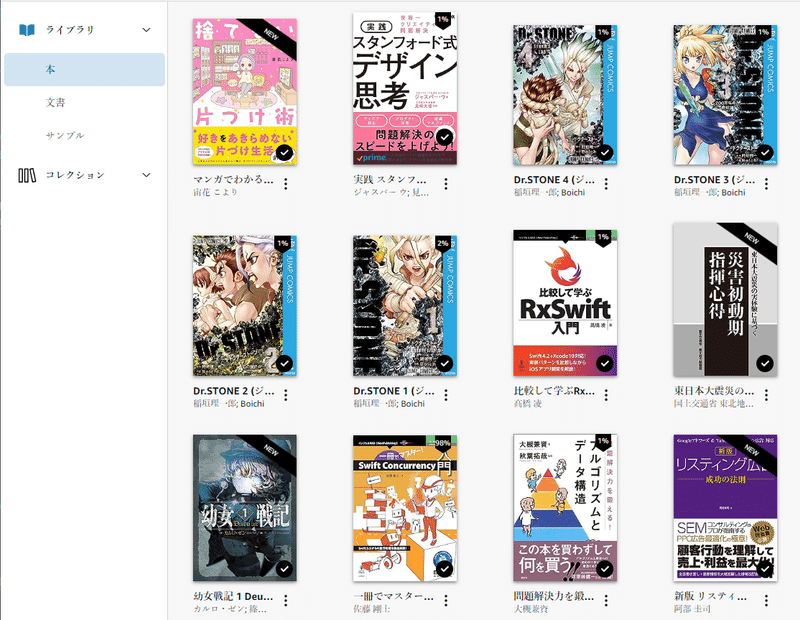Click downloaded checkmark on RxSwift cover
800x620 pixels.
[605, 363]
